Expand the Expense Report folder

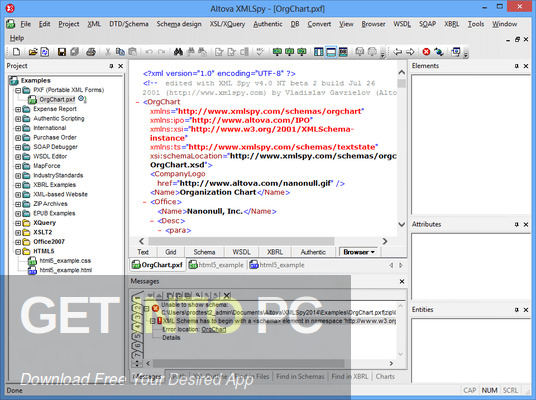(18, 109)
